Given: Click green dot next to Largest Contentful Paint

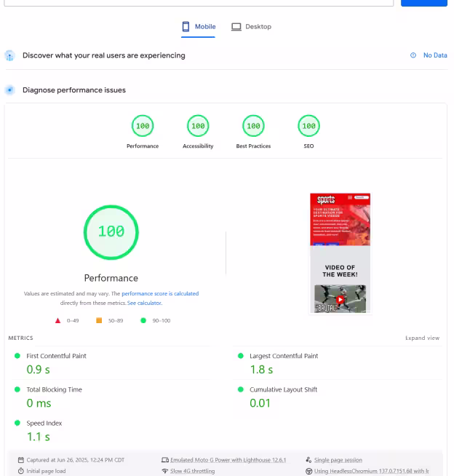Looking at the screenshot, I should (241, 356).
